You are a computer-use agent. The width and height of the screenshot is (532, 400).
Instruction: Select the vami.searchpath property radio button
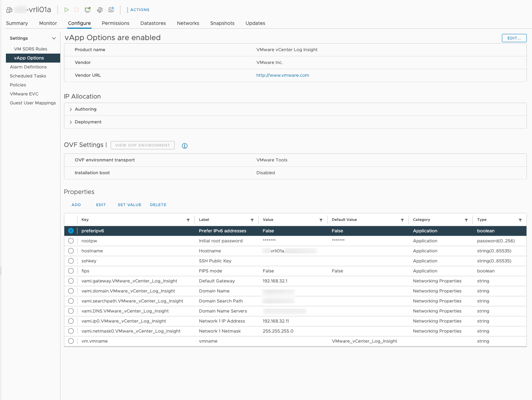point(71,301)
